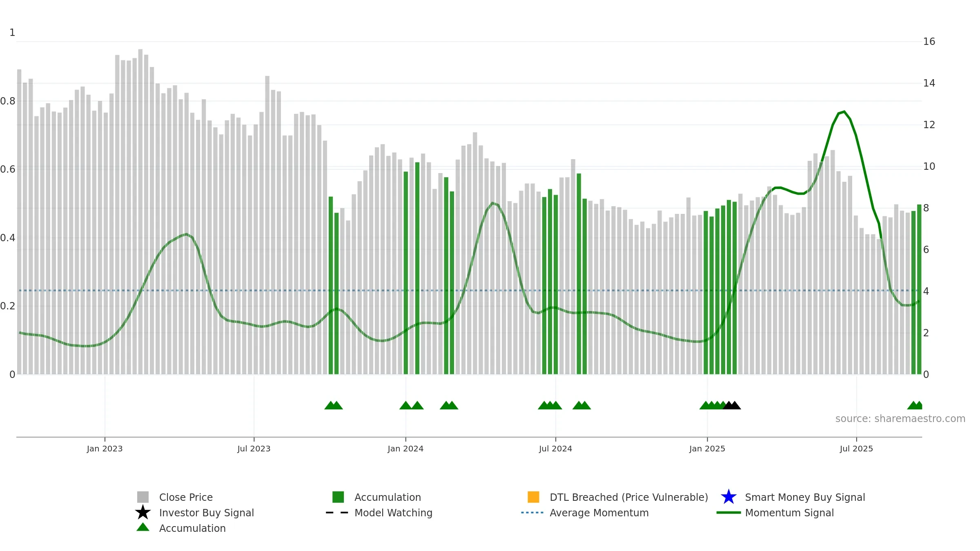
Task: Toggle the Model Watching legend label
Action: (x=393, y=513)
